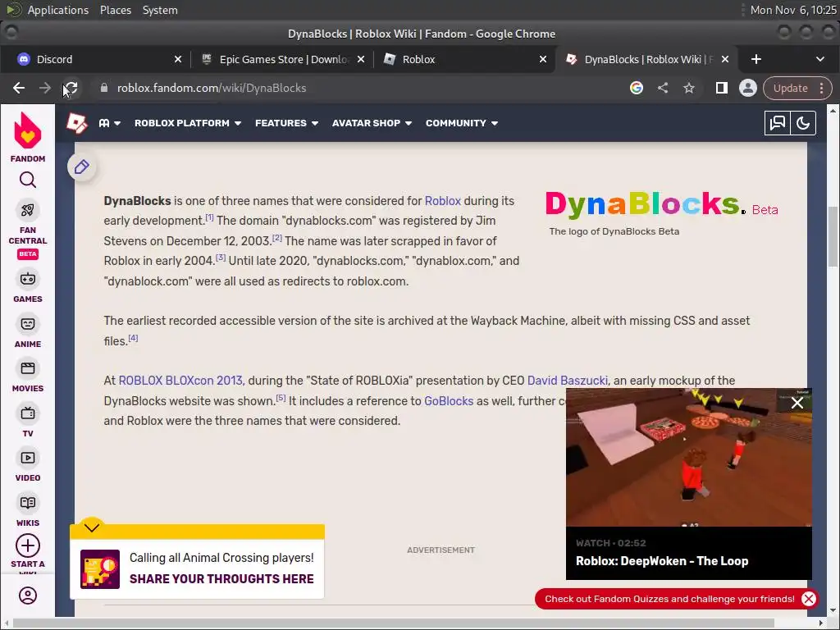Close the floating video player
This screenshot has height=630, width=840.
797,403
